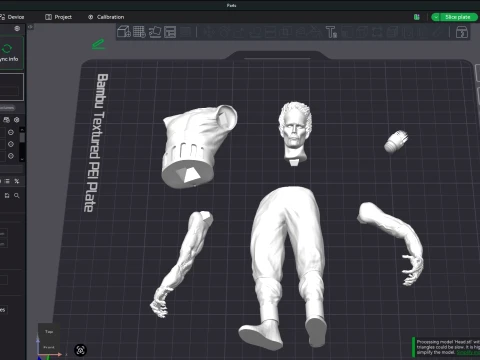Viewport: 480px width, 360px height.
Task: Click the third filament row edit icon
Action: (x=11, y=156)
